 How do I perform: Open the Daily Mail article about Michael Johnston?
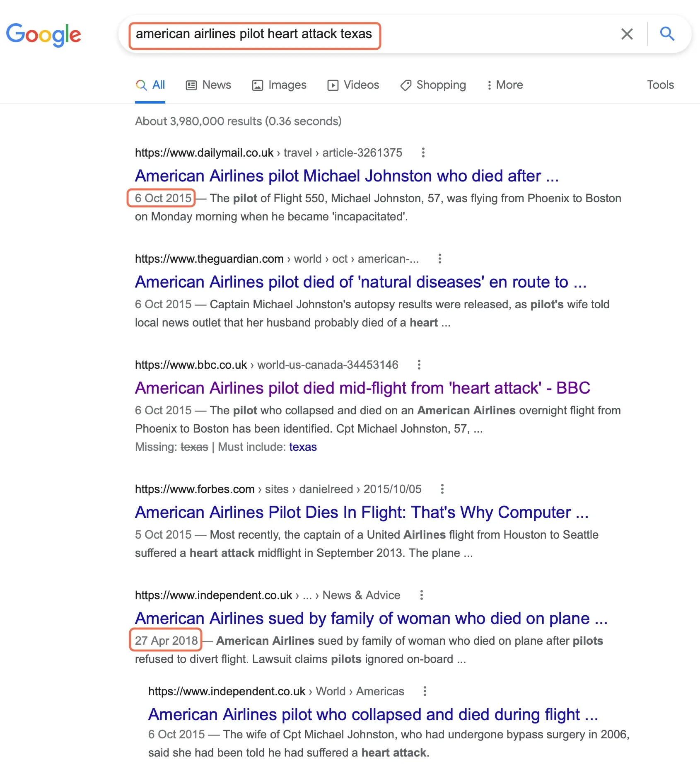[347, 176]
